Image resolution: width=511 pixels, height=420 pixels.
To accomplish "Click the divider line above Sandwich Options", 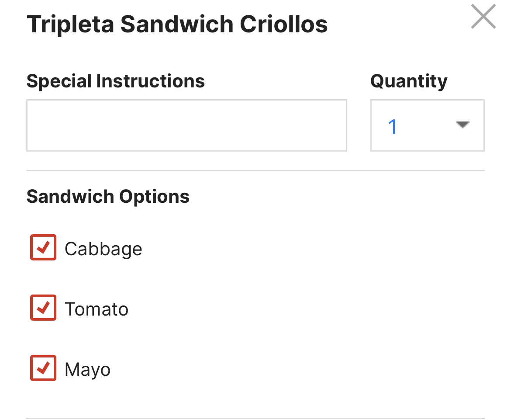I will (255, 171).
